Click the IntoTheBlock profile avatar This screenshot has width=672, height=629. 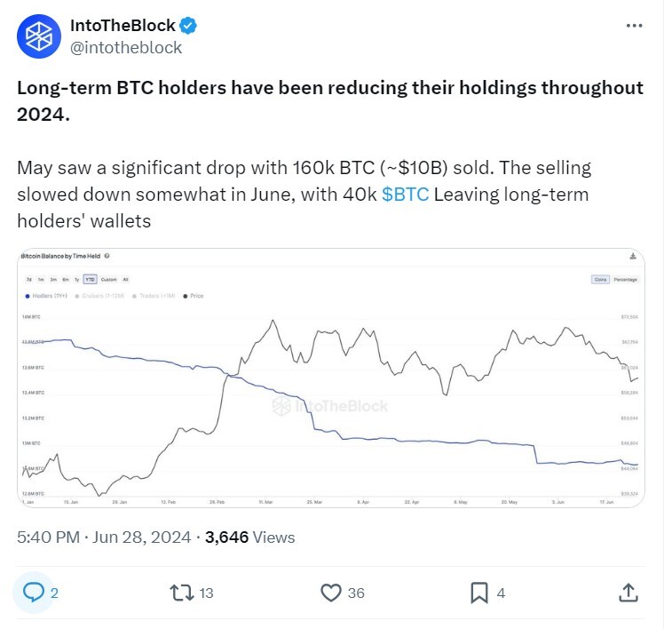coord(39,36)
